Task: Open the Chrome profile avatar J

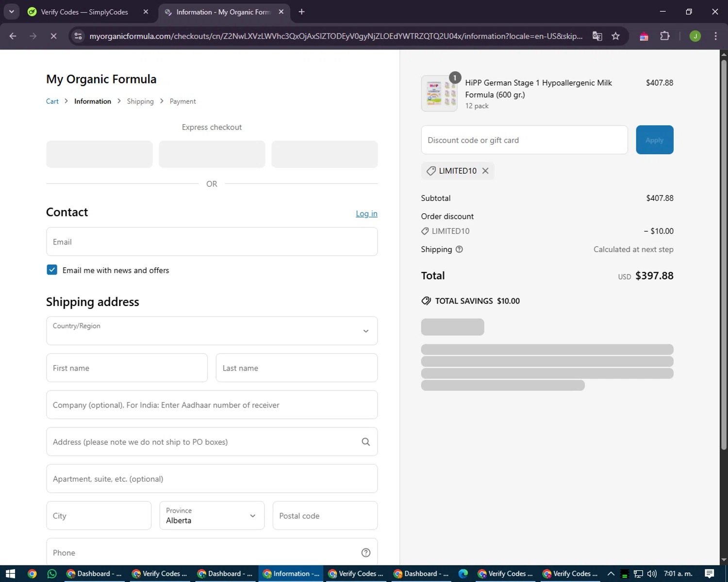Action: click(x=695, y=36)
